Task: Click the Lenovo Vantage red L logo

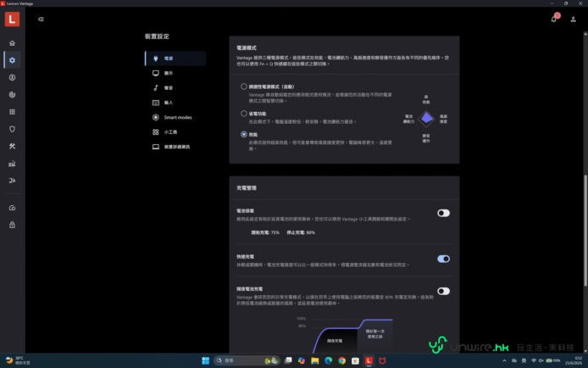Action: pos(12,20)
